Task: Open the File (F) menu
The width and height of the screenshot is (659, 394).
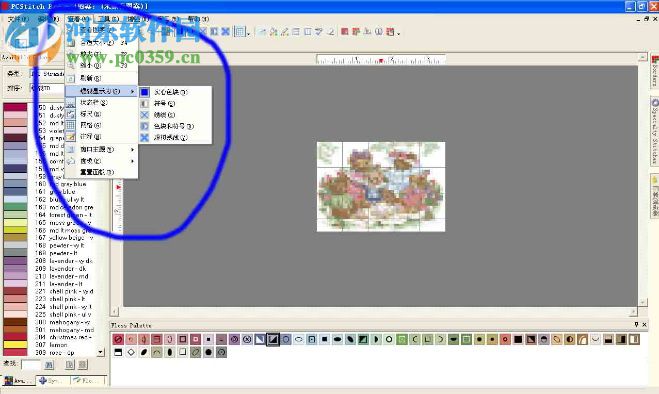Action: [x=18, y=19]
